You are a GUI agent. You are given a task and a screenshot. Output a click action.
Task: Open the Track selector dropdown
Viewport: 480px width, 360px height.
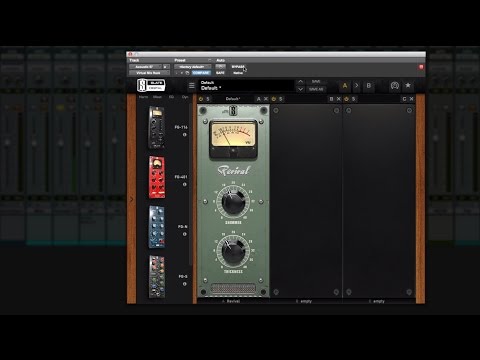tap(145, 67)
